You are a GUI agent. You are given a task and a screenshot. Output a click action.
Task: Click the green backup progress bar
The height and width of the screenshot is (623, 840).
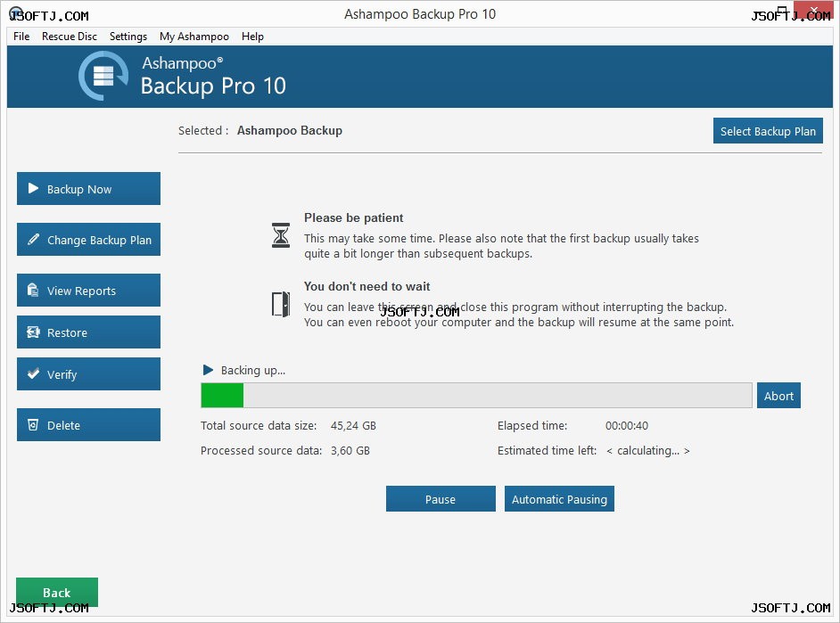476,396
